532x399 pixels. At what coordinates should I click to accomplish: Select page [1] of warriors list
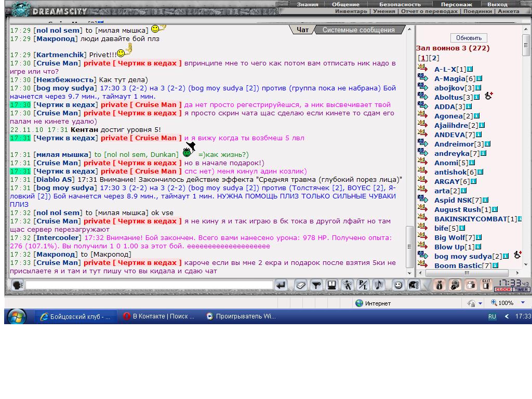[x=423, y=58]
